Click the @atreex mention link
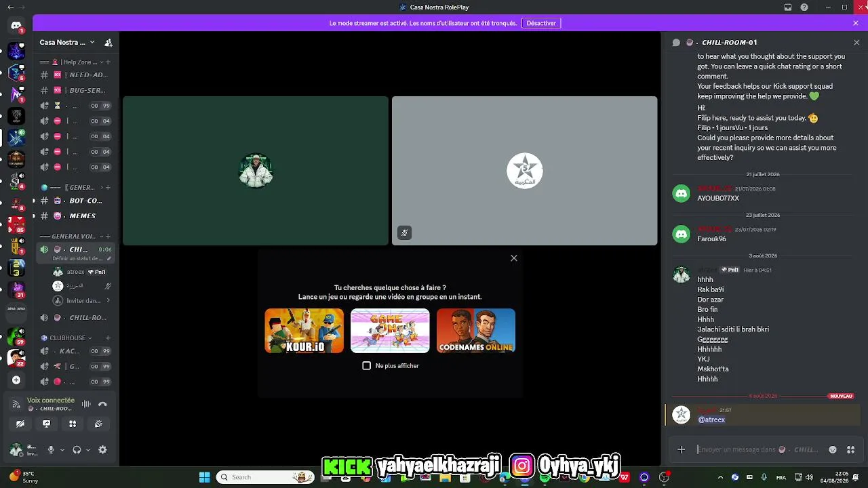 pyautogui.click(x=711, y=420)
